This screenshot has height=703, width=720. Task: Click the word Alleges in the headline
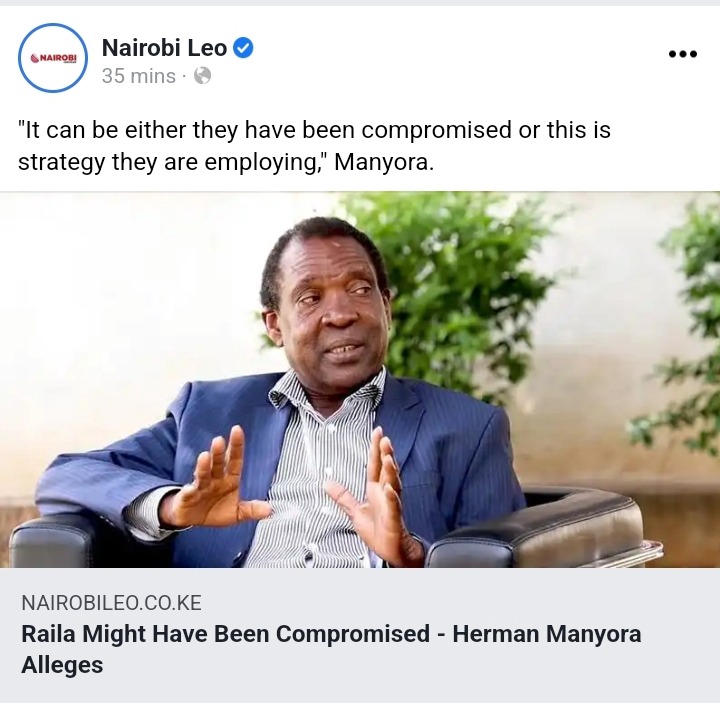tap(62, 665)
